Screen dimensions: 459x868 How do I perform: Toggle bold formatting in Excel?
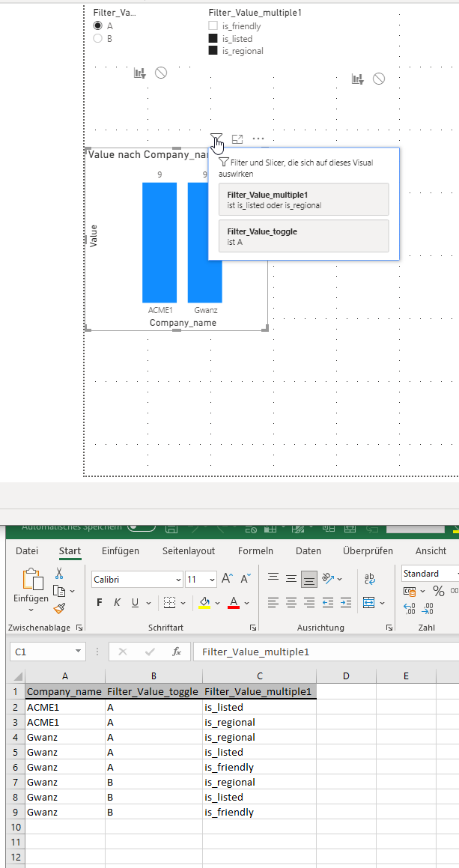point(100,602)
